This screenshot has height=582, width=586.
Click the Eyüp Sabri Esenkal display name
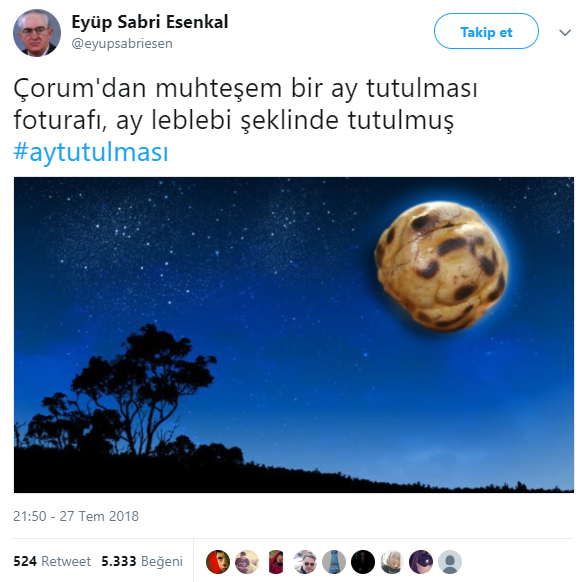click(x=149, y=22)
